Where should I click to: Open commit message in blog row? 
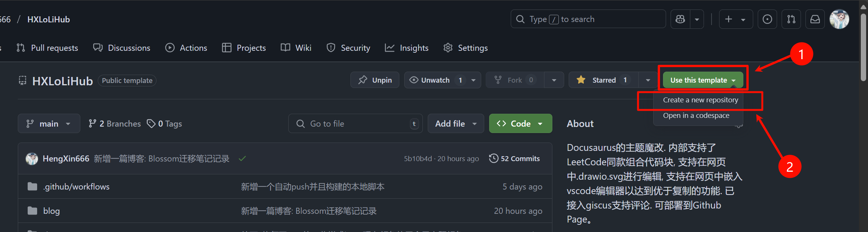[x=309, y=211]
